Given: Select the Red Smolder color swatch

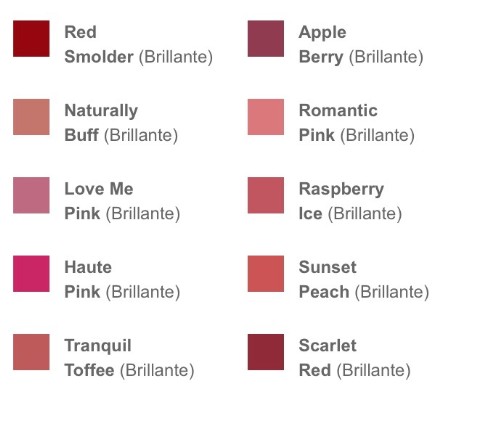Looking at the screenshot, I should (x=31, y=39).
